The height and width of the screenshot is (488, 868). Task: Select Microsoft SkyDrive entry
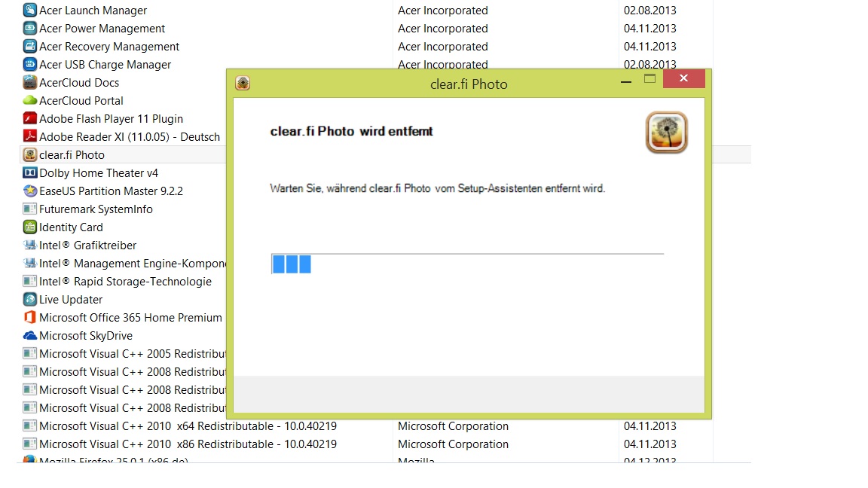point(86,336)
